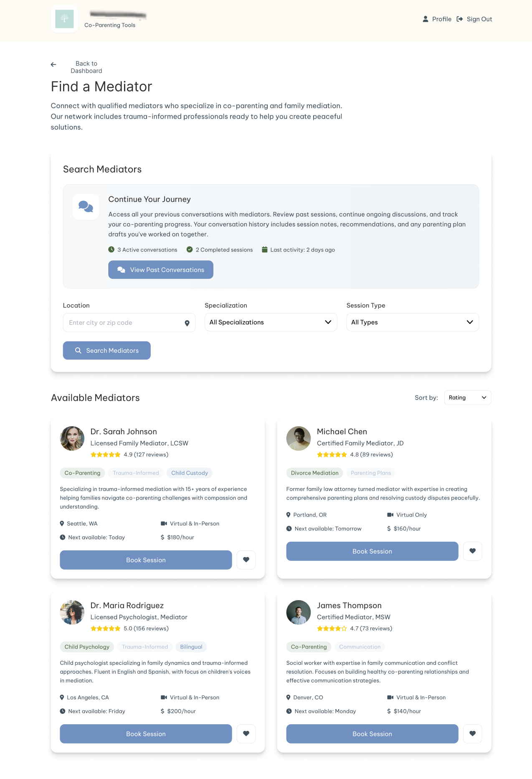The width and height of the screenshot is (532, 779).
Task: Book Session with Dr. Maria Rodriguez
Action: (146, 734)
